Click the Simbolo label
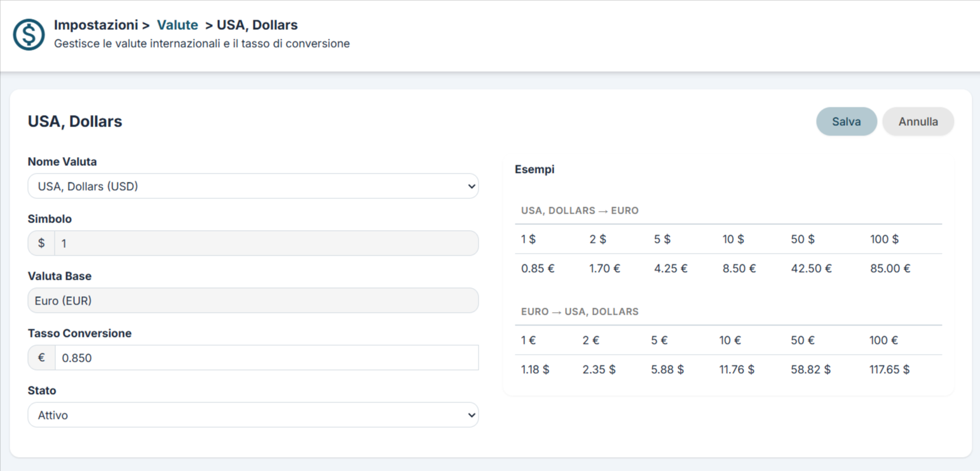 [50, 219]
